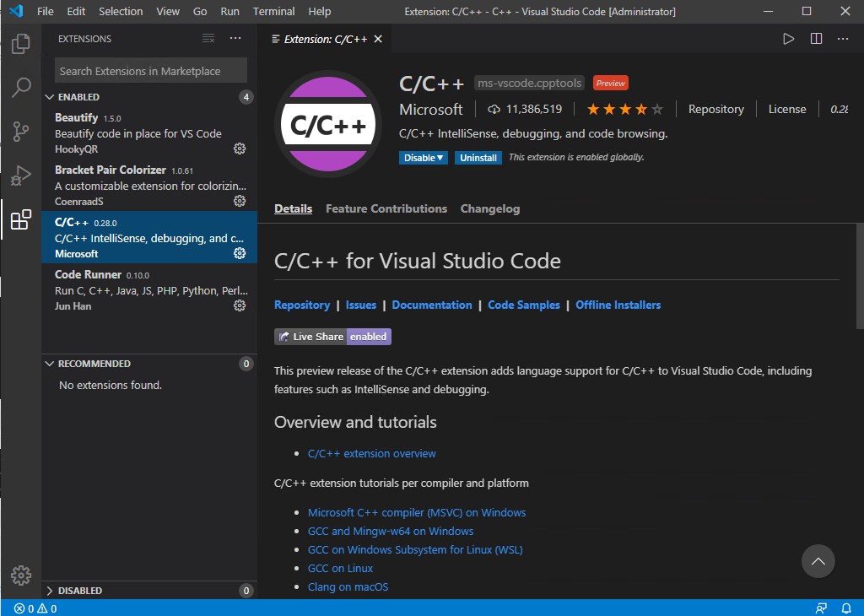Open GCC on Linux link
Screen dimensions: 864x616
(x=341, y=568)
